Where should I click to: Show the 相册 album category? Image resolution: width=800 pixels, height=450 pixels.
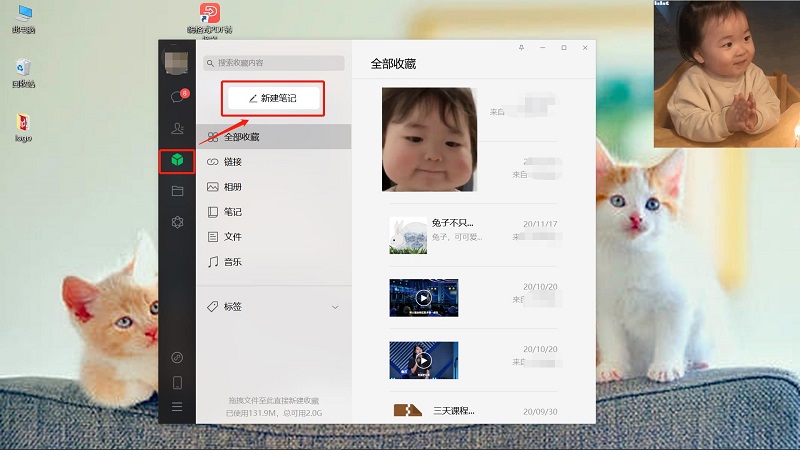tap(232, 187)
